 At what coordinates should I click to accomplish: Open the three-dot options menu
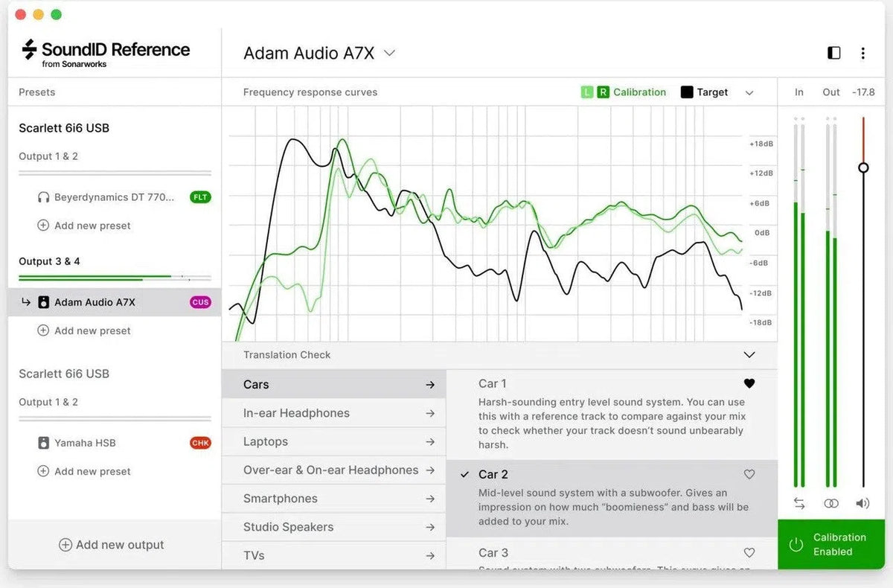[x=863, y=53]
